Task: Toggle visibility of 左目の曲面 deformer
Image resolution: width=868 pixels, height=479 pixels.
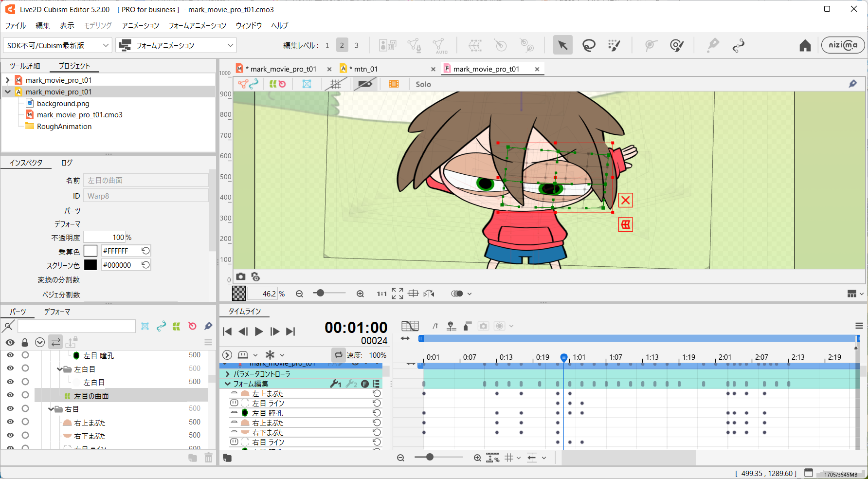Action: (x=10, y=395)
